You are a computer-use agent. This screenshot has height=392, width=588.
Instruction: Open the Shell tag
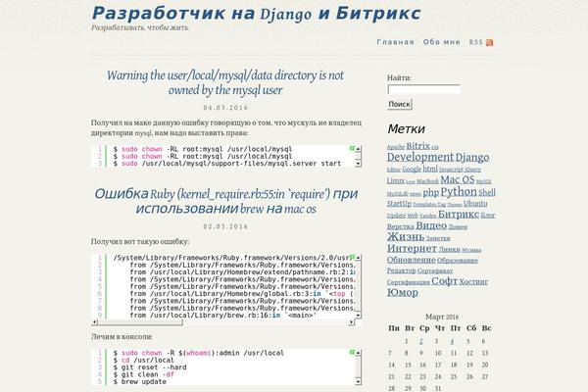click(x=487, y=192)
